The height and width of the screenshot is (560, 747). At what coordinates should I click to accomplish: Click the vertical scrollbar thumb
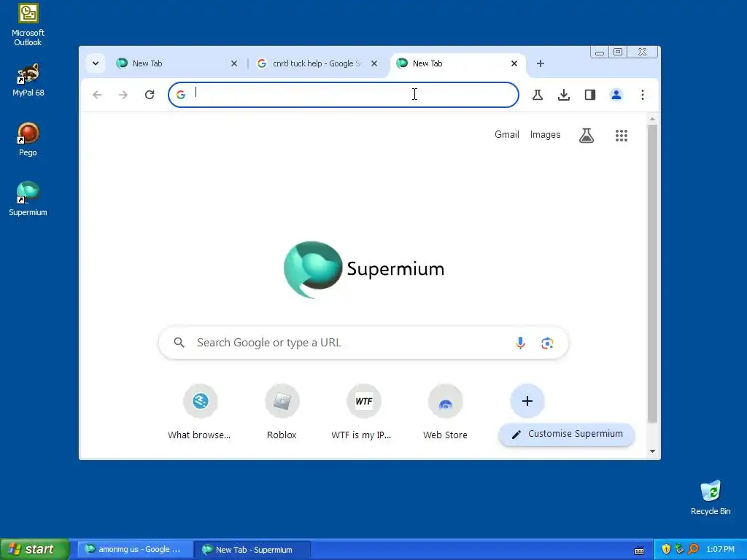point(652,274)
